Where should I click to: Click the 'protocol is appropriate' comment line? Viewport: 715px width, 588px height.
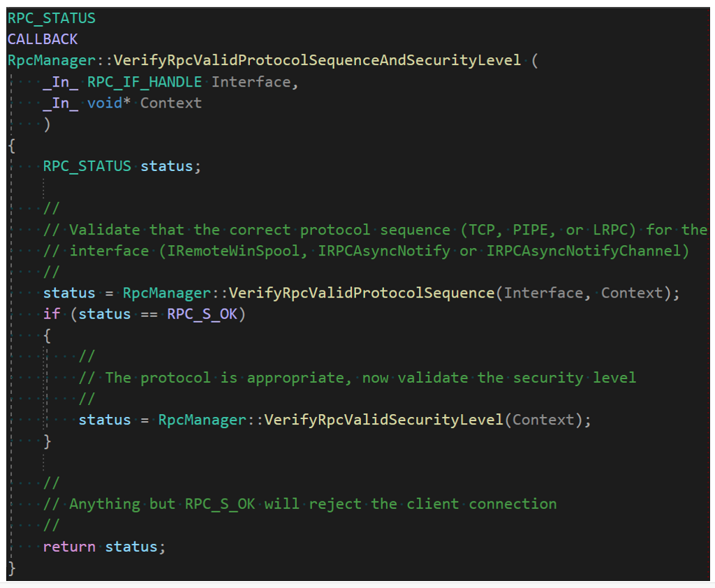pyautogui.click(x=370, y=378)
